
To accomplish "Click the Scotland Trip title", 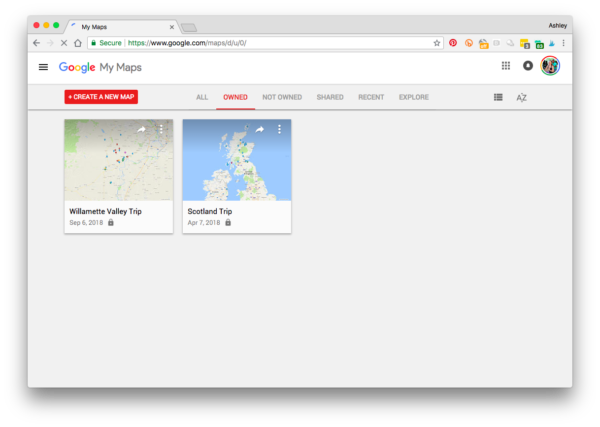I will [x=210, y=211].
